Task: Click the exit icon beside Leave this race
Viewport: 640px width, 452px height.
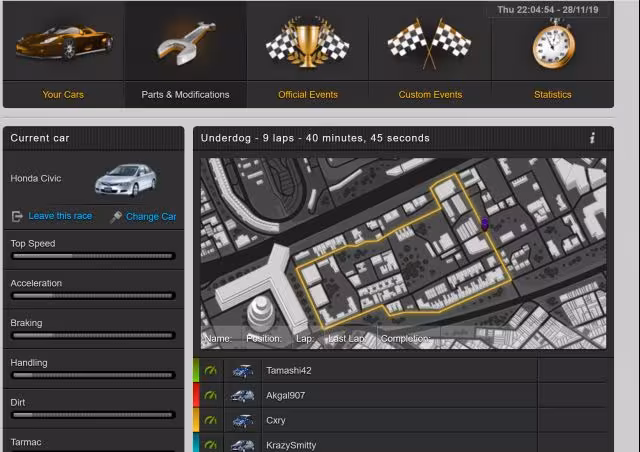Action: pos(17,216)
